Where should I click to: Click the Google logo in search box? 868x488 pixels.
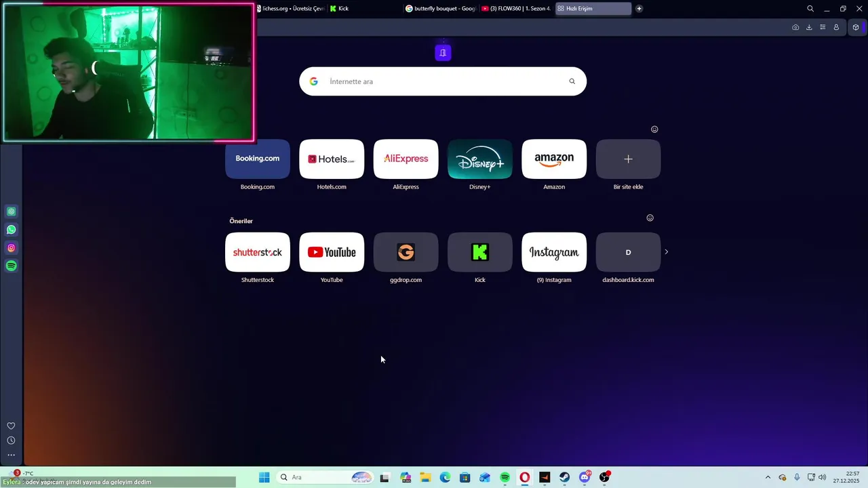point(313,81)
